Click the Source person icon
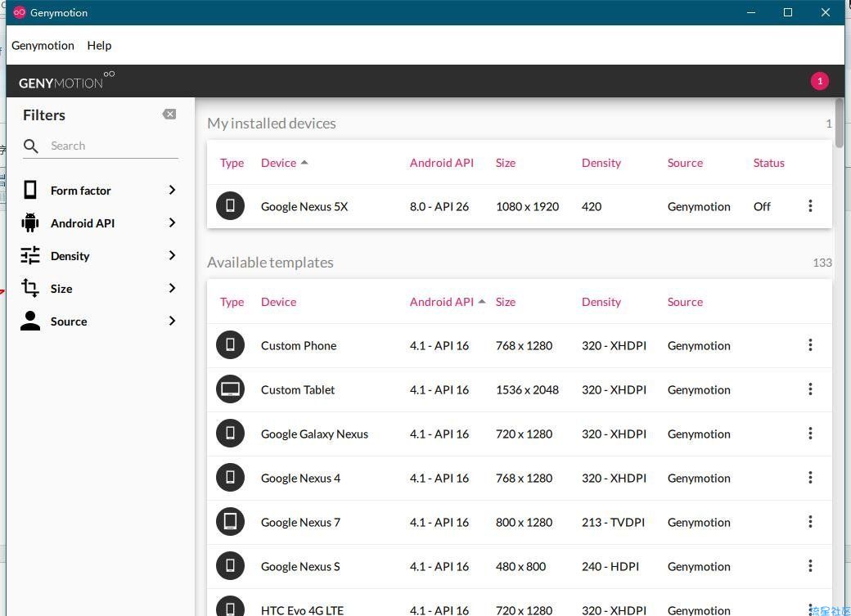 tap(30, 321)
